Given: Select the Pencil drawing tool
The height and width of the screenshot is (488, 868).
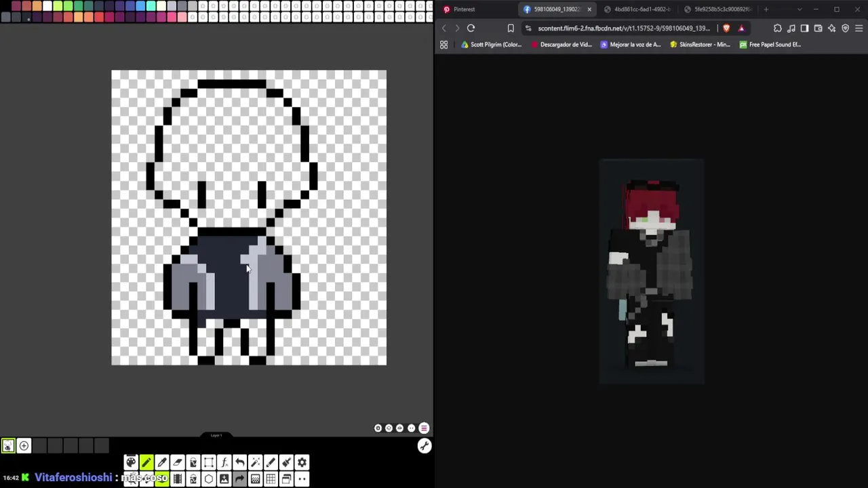Looking at the screenshot, I should 146,462.
